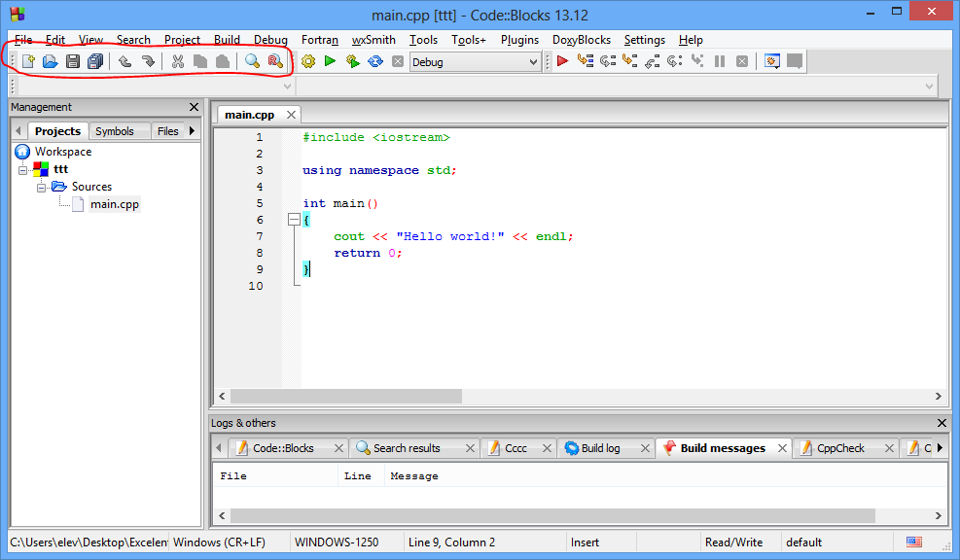960x560 pixels.
Task: Switch to the Build log tab
Action: pos(606,448)
